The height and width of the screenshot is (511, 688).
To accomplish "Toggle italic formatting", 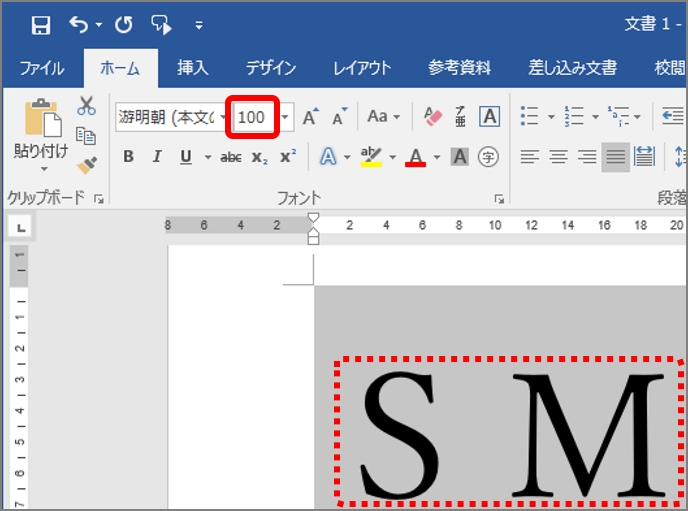I will click(157, 157).
